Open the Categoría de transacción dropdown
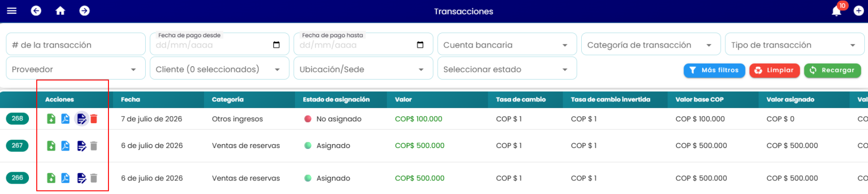This screenshot has width=868, height=194. (650, 44)
